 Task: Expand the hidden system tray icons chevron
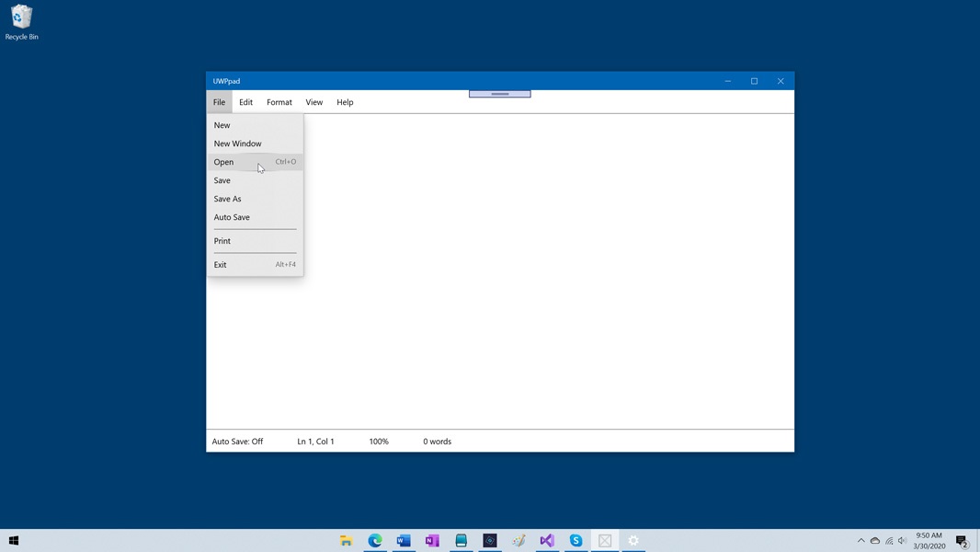[x=860, y=541]
